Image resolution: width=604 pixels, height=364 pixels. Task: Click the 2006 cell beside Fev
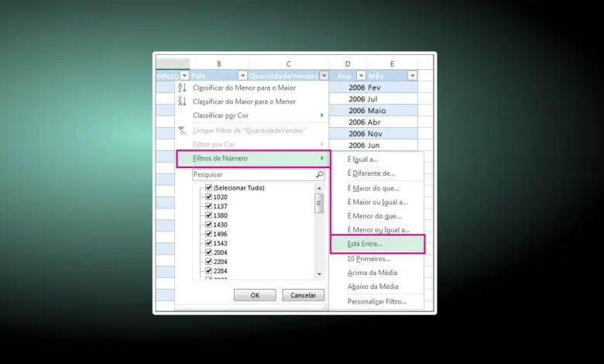[348, 88]
